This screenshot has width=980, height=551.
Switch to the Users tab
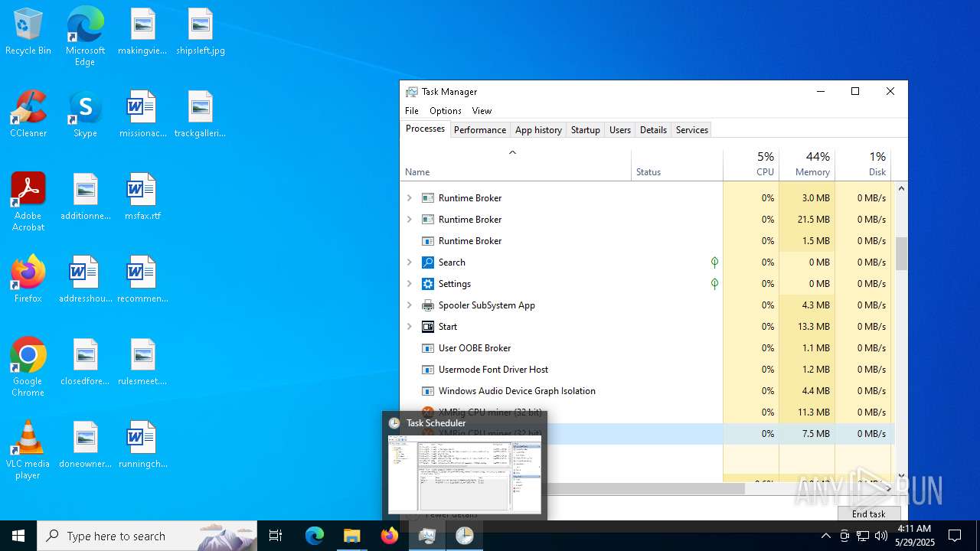[620, 130]
